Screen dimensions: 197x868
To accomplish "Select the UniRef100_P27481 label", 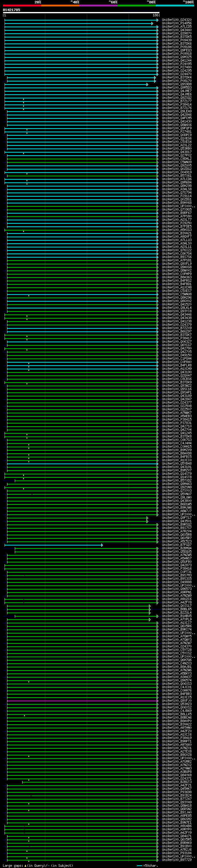I will 177,132.
